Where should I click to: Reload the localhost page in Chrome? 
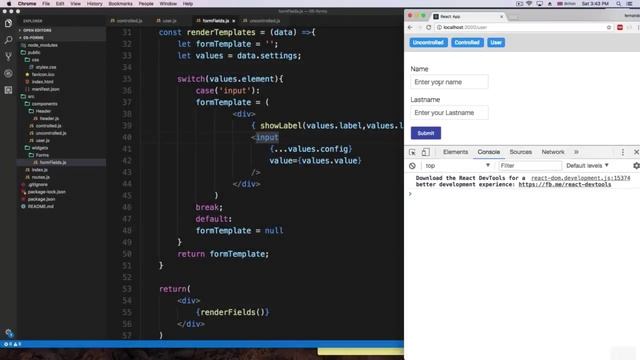pos(428,27)
